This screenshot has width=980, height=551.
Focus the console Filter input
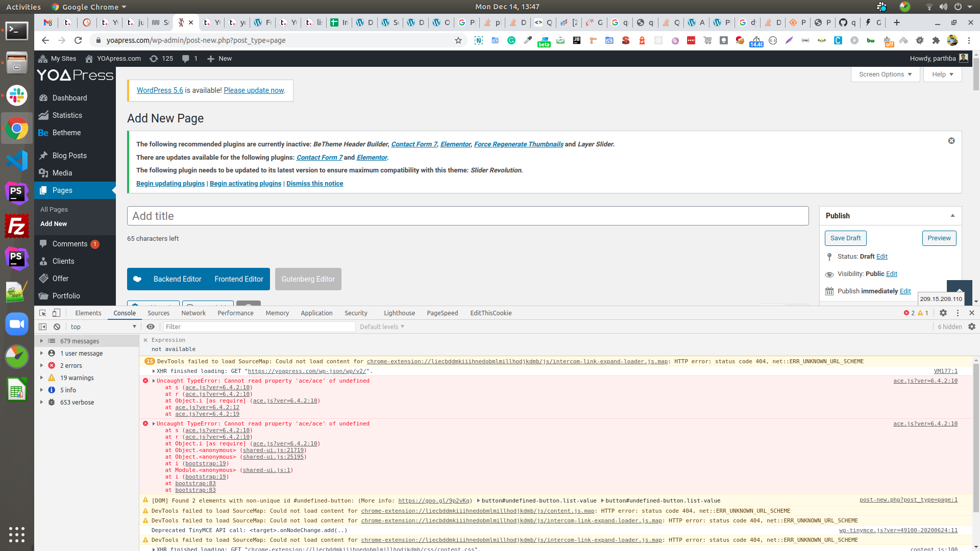click(x=259, y=327)
